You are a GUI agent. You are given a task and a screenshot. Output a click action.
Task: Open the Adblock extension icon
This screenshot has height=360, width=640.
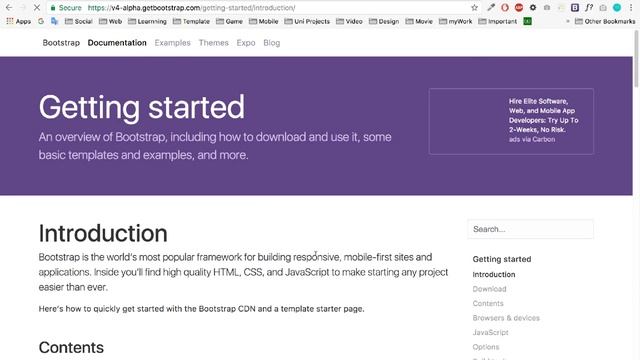tap(519, 7)
